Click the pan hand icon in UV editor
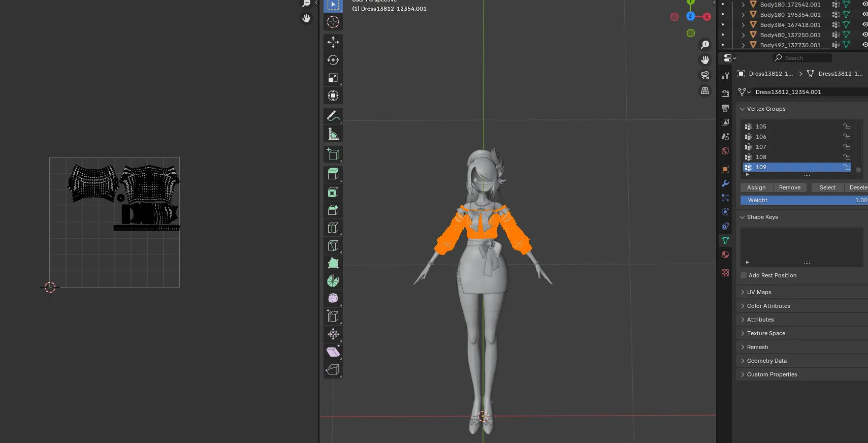The image size is (868, 443). coord(306,18)
